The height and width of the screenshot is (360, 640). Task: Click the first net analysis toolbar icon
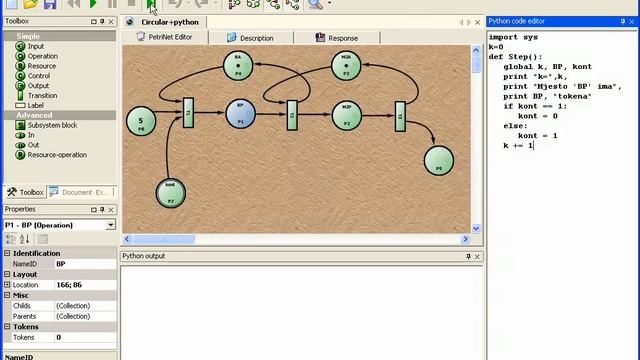[x=234, y=4]
